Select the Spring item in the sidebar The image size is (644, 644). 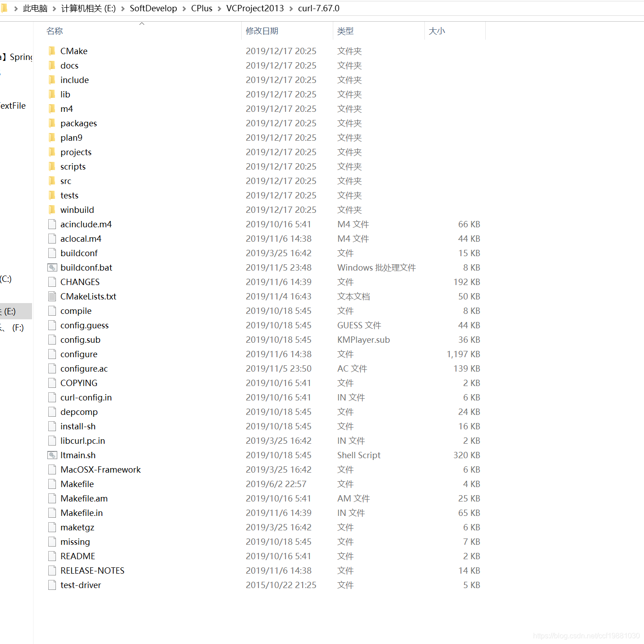point(17,57)
